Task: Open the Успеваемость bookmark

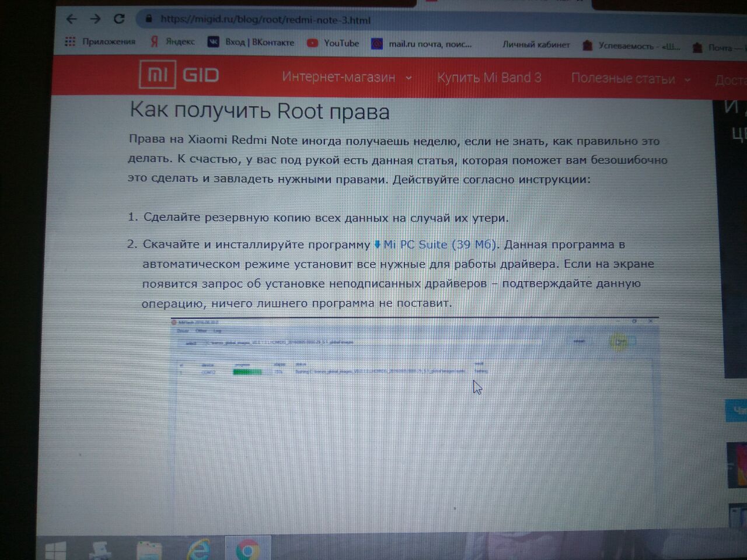Action: 631,45
